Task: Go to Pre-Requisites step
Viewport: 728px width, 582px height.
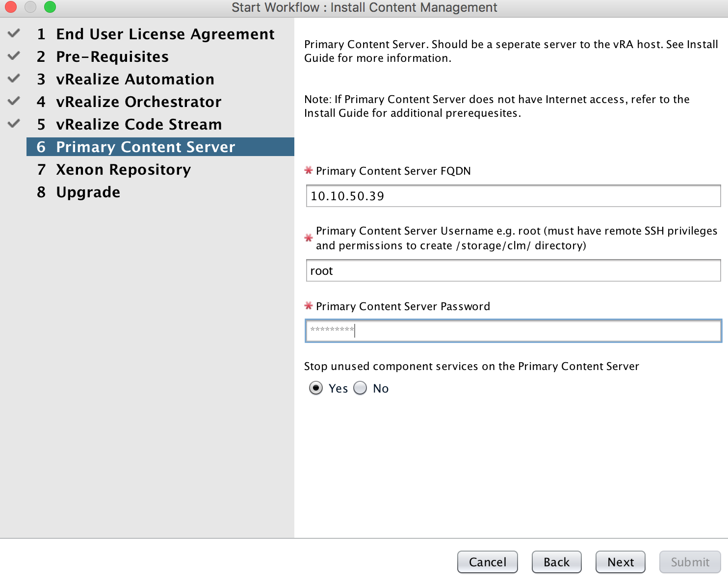Action: (112, 57)
